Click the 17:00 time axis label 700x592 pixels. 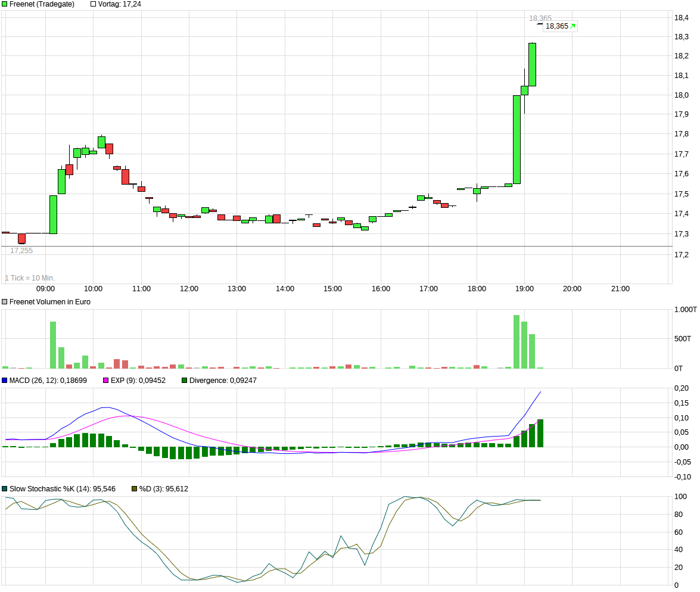pos(428,289)
